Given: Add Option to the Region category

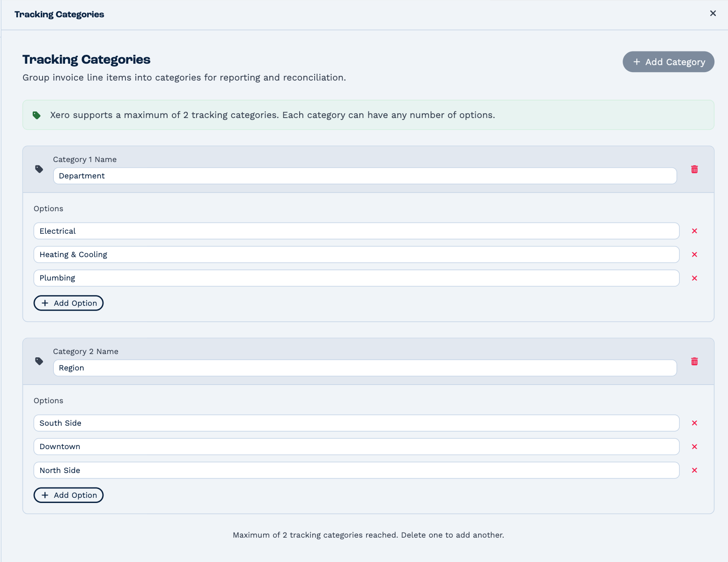Looking at the screenshot, I should pyautogui.click(x=68, y=495).
